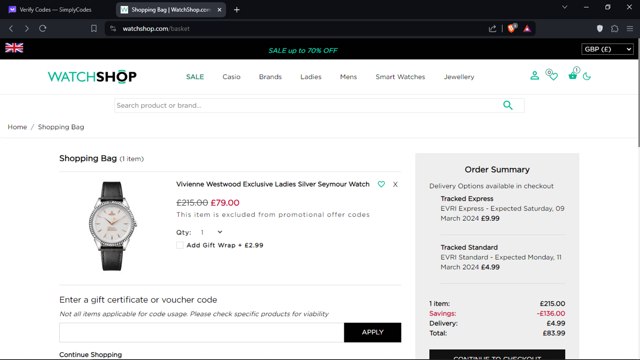640x360 pixels.
Task: Click APPLY voucher button
Action: pyautogui.click(x=372, y=332)
